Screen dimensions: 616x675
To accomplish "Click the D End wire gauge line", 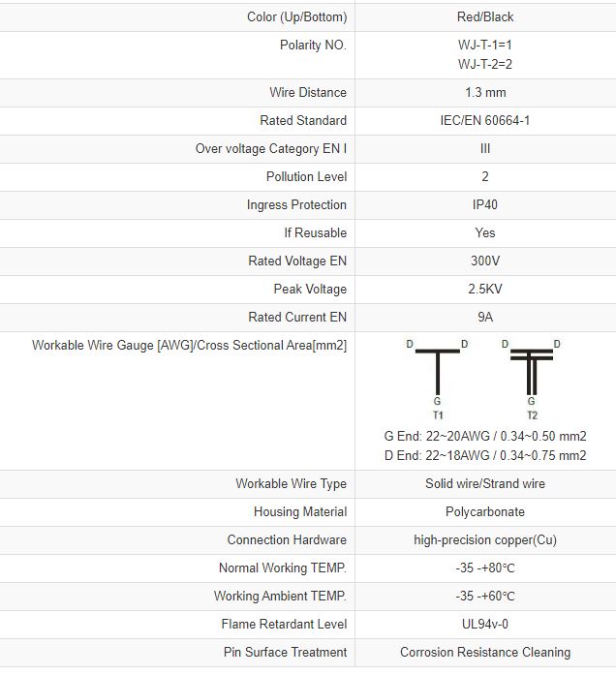I will pos(485,456).
